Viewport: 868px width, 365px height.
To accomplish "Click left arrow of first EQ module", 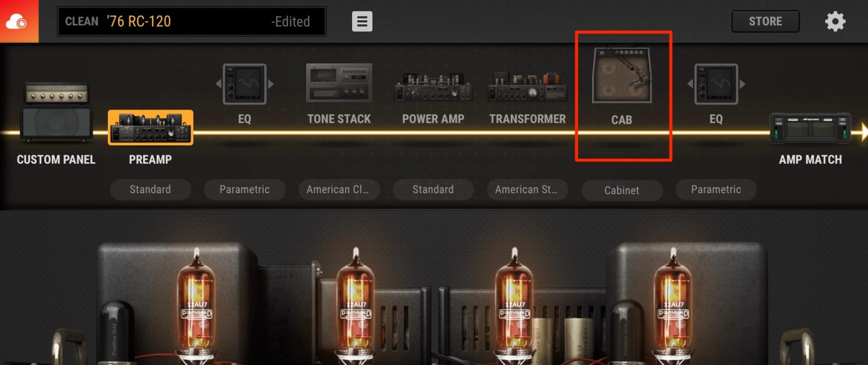I will pyautogui.click(x=218, y=84).
